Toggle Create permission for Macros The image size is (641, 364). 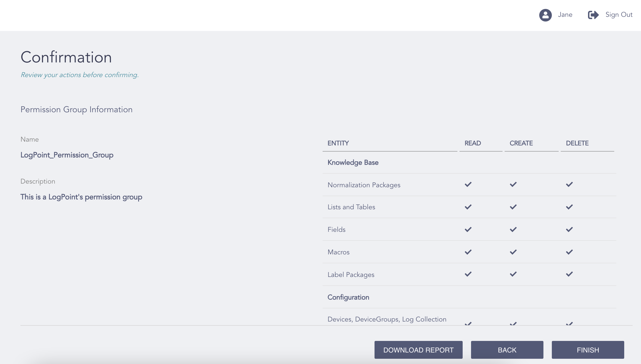coord(513,252)
